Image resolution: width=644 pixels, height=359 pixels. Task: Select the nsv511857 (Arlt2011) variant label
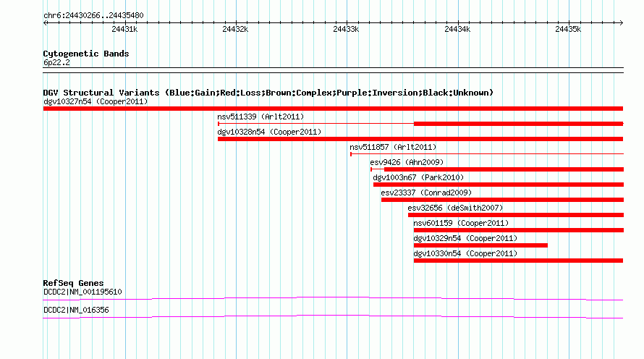pyautogui.click(x=393, y=148)
